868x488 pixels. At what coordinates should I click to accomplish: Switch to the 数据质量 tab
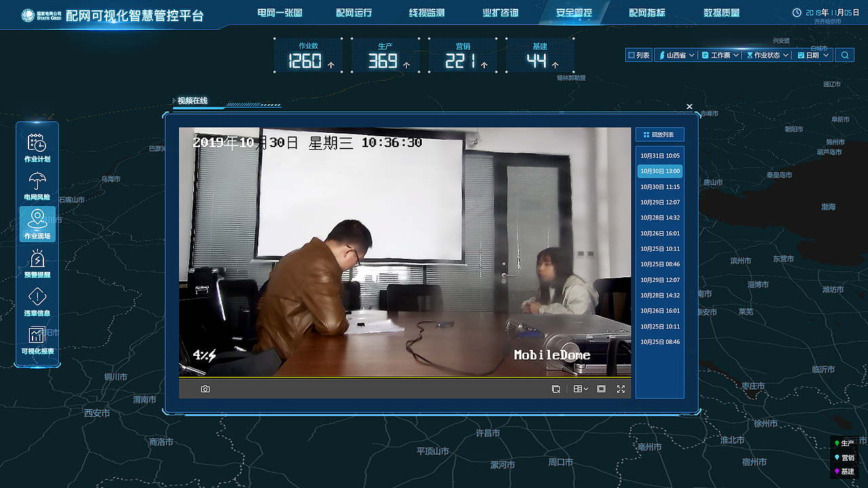722,13
